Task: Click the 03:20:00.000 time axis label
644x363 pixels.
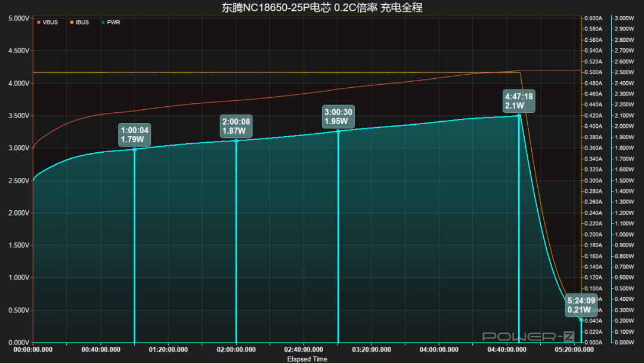Action: (371, 350)
